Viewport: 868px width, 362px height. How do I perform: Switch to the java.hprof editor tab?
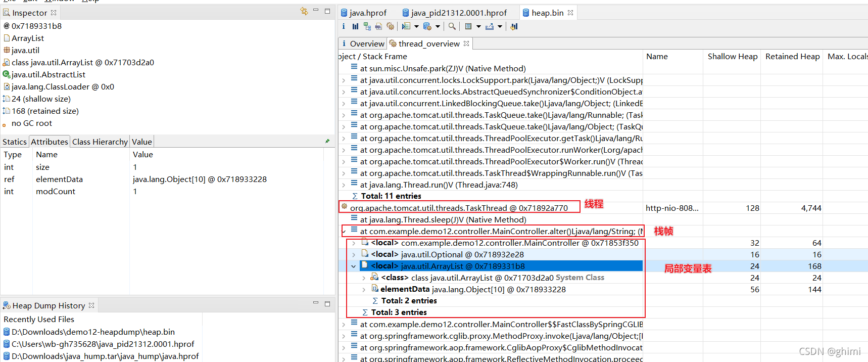click(x=364, y=13)
